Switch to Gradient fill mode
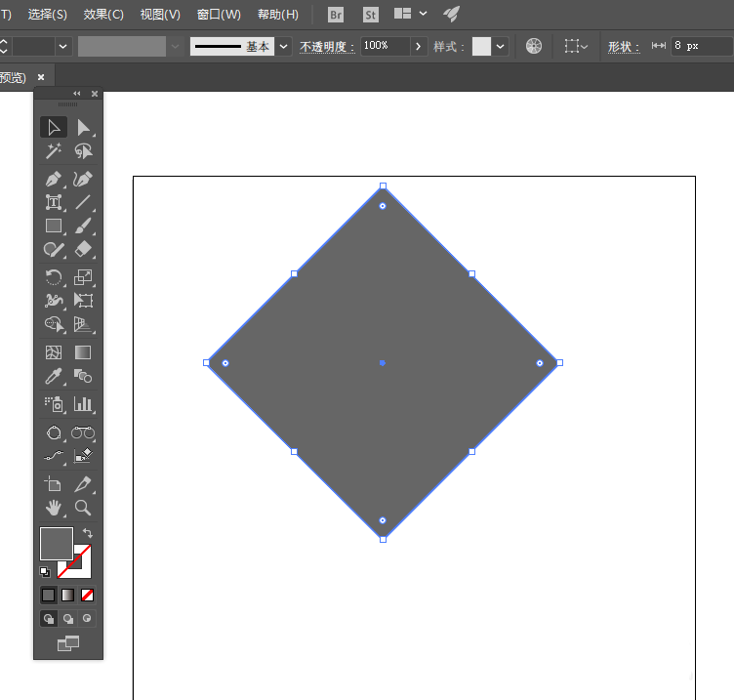This screenshot has width=734, height=700. click(x=67, y=595)
